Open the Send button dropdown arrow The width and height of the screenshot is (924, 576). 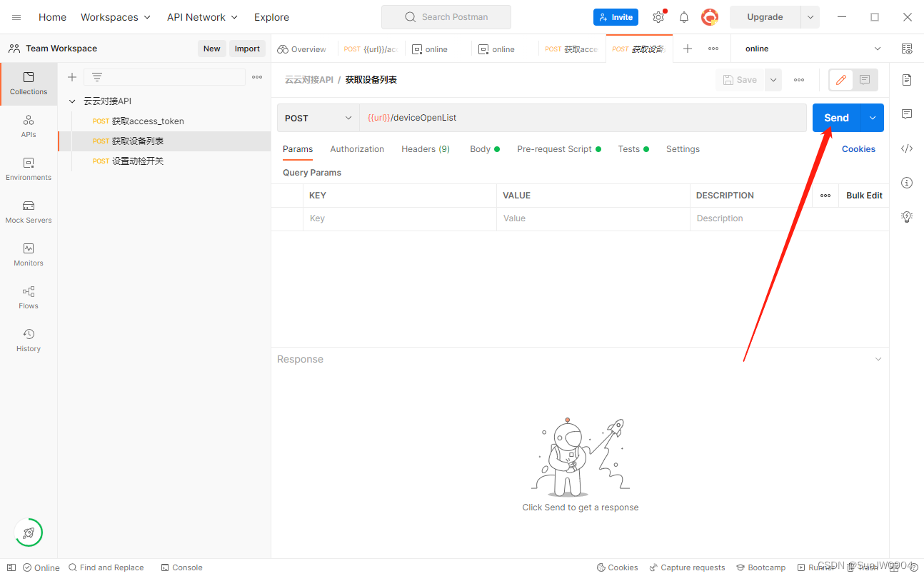(873, 118)
